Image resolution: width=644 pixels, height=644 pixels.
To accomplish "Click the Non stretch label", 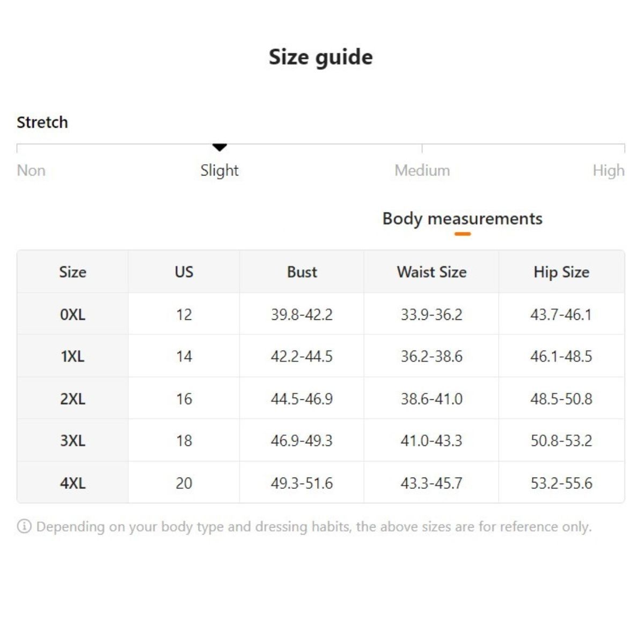I will click(x=31, y=171).
